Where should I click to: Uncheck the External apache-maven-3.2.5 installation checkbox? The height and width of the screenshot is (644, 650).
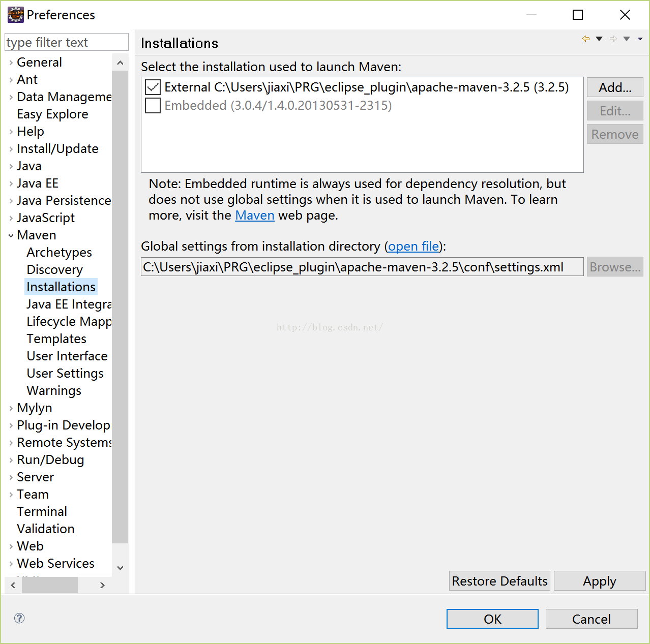[153, 87]
